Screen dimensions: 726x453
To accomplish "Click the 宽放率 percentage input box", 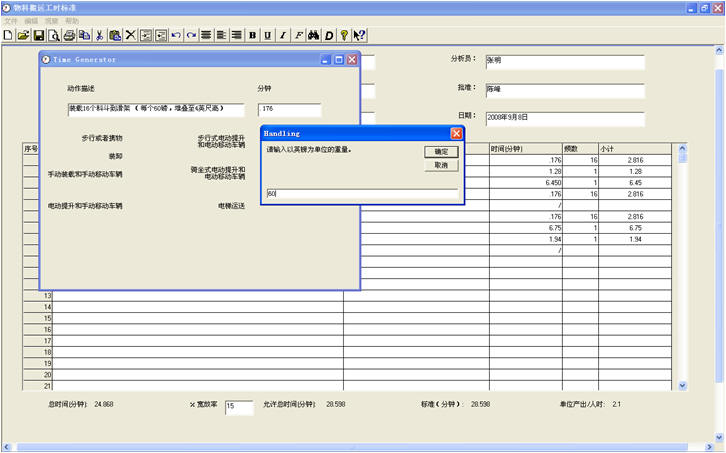I will 238,407.
